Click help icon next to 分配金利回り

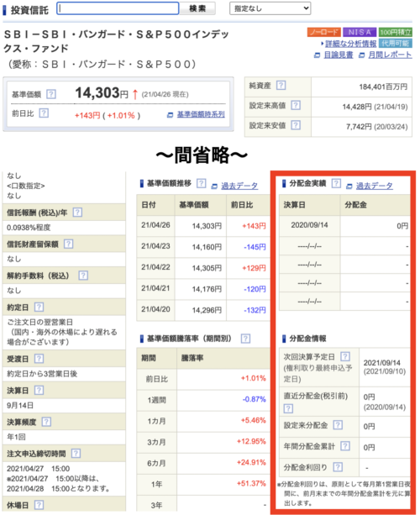pos(338,467)
